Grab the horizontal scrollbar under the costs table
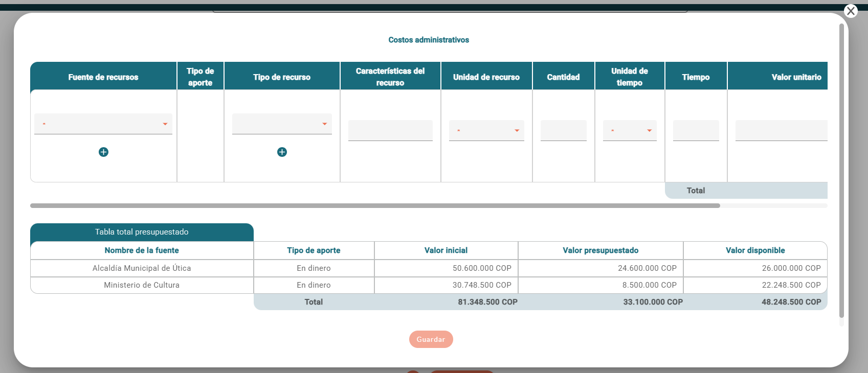This screenshot has width=868, height=373. 375,205
